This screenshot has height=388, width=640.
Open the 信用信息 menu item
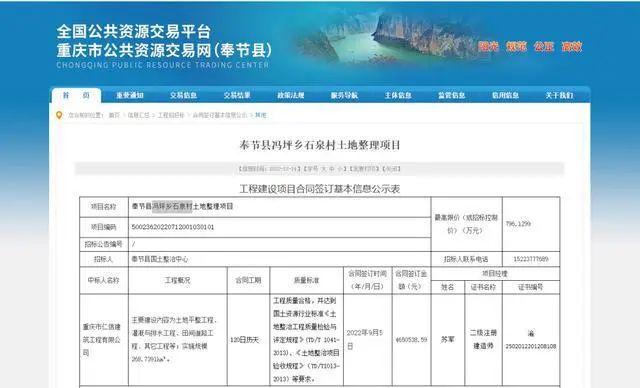pos(505,95)
